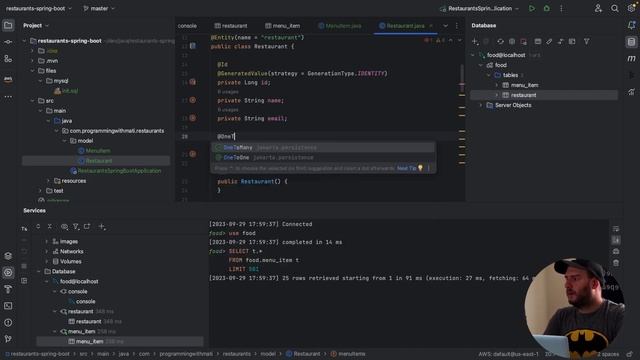Viewport: 640px width, 360px height.
Task: Choose OneToMany from the completion list
Action: [x=323, y=147]
